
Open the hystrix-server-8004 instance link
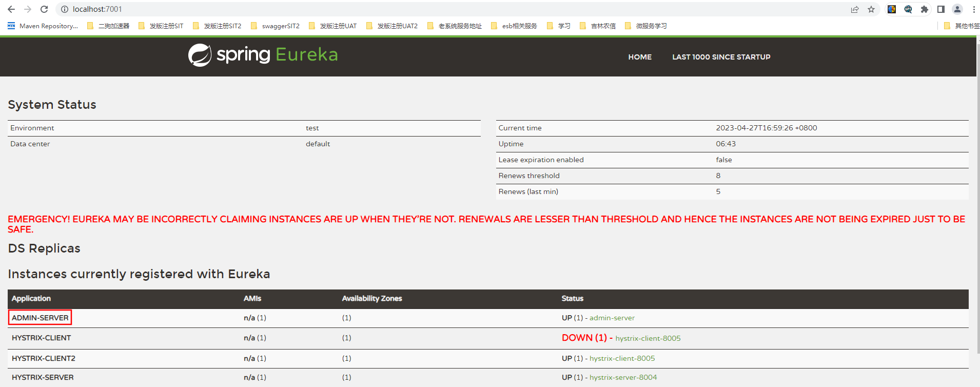click(623, 377)
